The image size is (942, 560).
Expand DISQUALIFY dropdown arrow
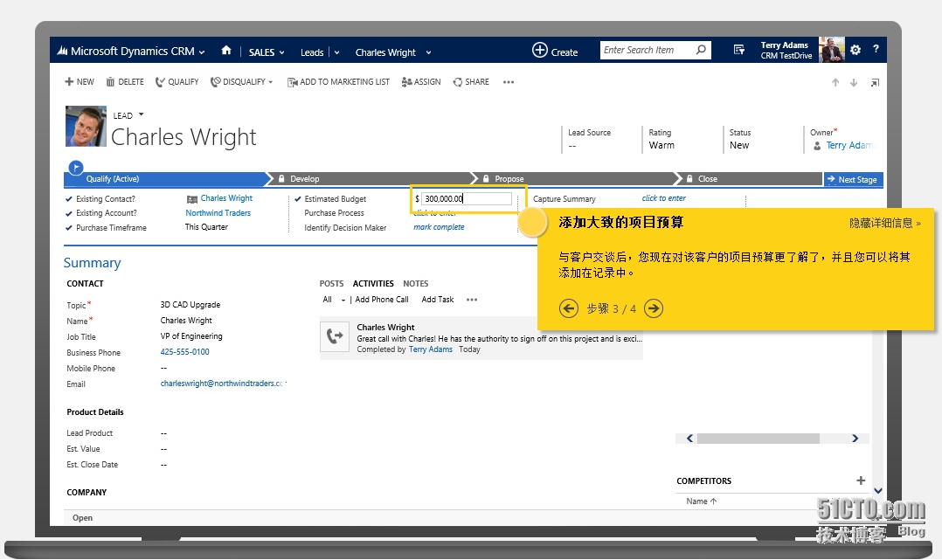click(x=270, y=82)
